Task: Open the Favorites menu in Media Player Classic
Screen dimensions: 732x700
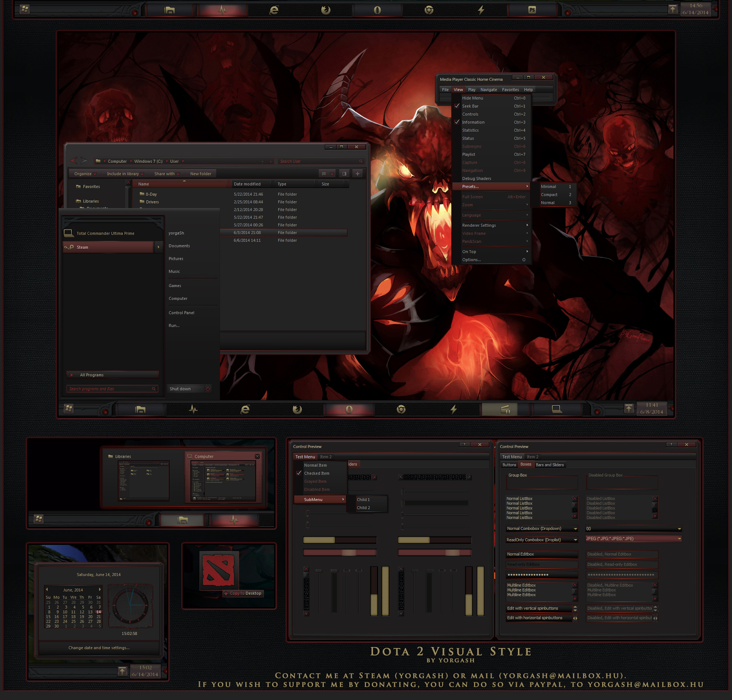Action: [511, 90]
